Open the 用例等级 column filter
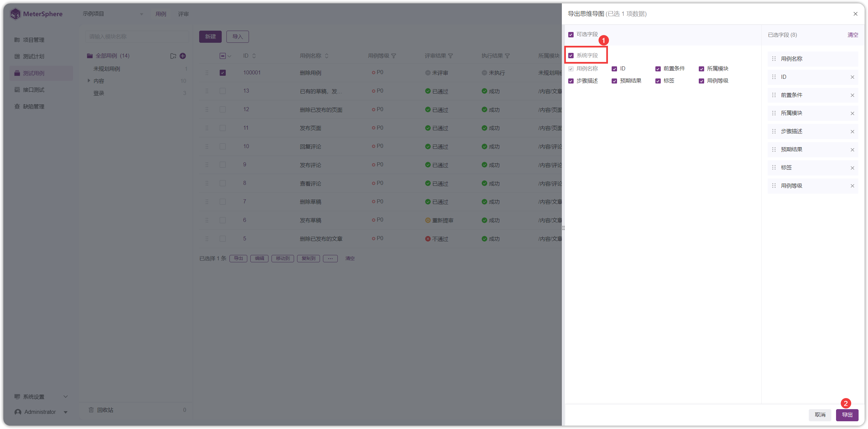 tap(394, 56)
